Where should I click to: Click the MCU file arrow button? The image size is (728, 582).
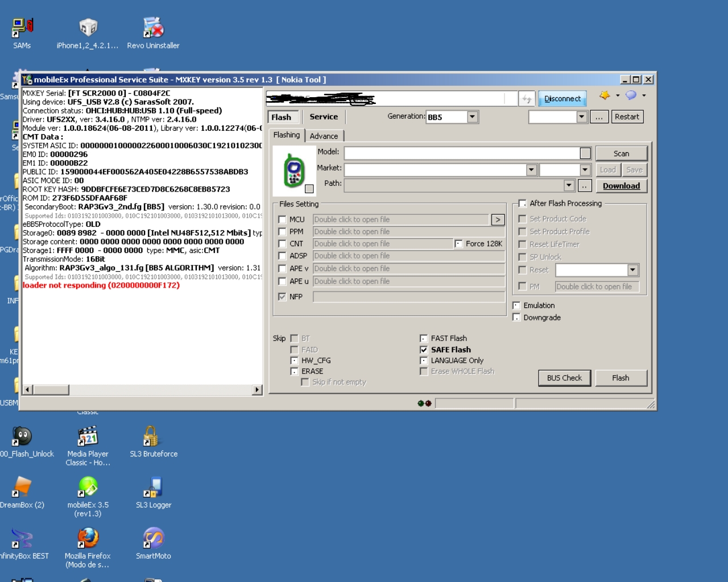[x=498, y=219]
